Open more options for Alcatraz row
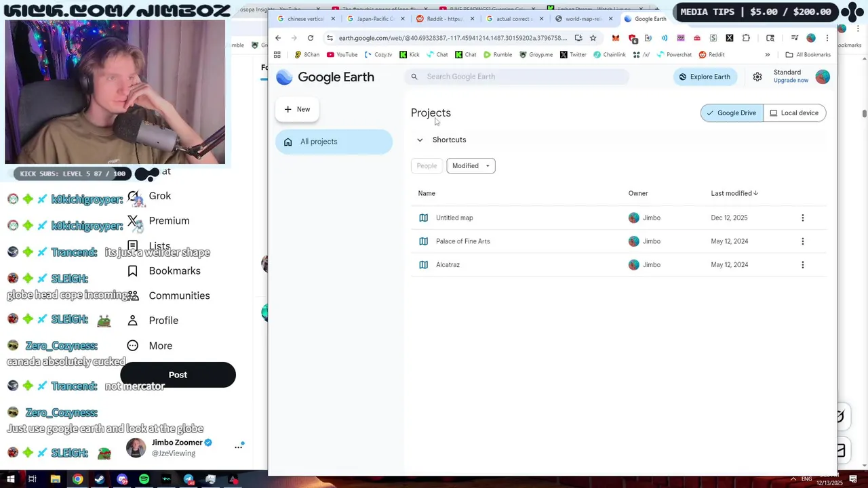The width and height of the screenshot is (868, 488). click(x=803, y=265)
